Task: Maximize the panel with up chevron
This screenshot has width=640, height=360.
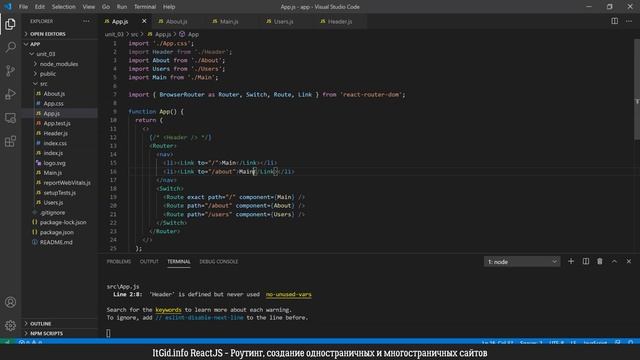Action: (614, 261)
